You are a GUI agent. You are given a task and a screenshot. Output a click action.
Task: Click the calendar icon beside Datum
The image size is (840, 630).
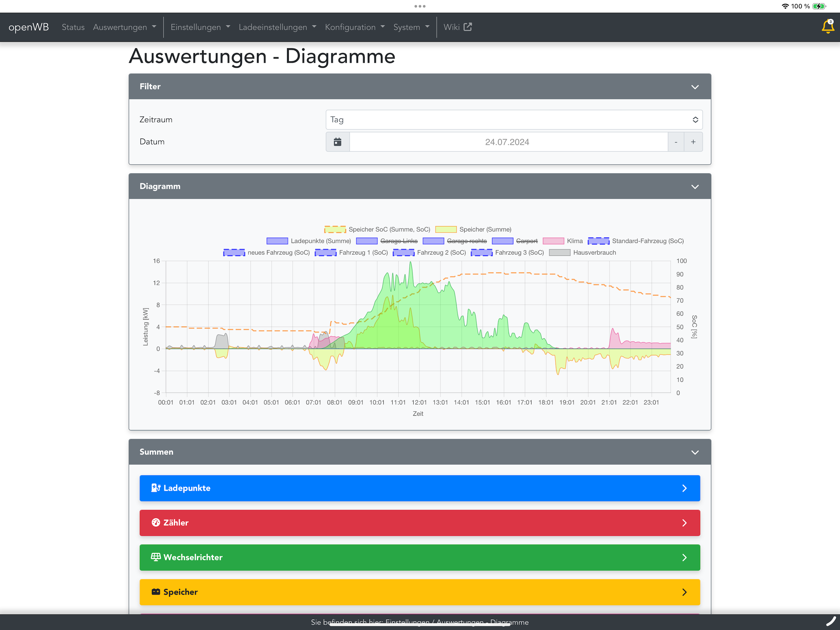[x=338, y=142]
